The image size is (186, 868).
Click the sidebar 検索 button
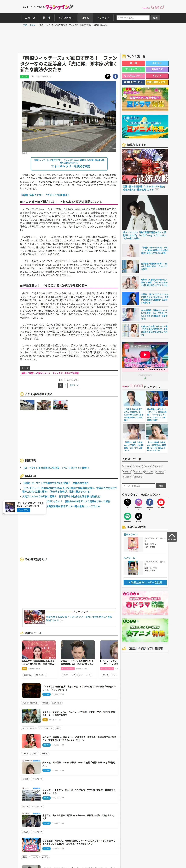[161, 486]
